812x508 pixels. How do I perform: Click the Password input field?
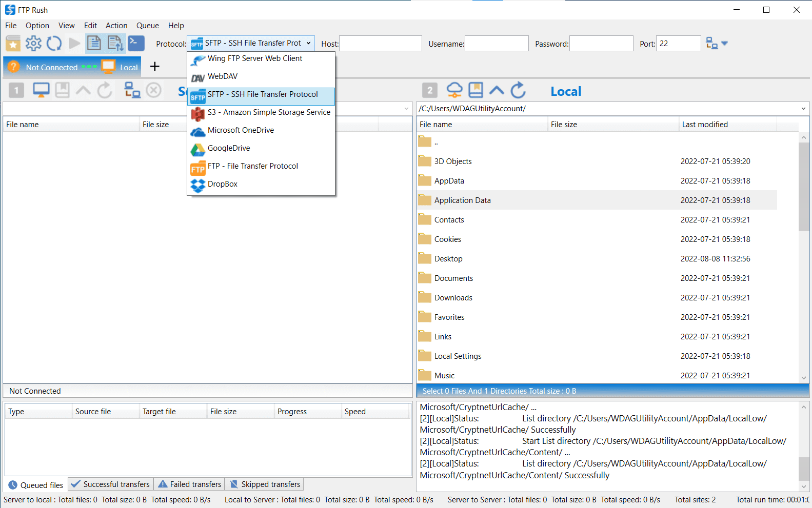[601, 44]
